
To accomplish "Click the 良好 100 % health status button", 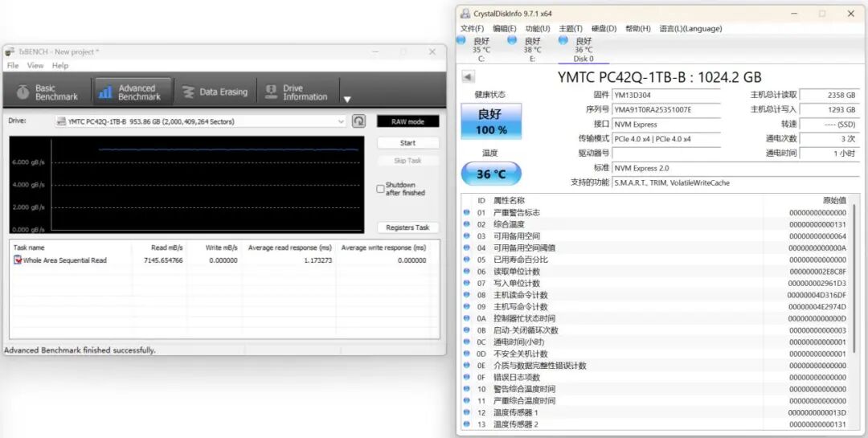I will (492, 121).
